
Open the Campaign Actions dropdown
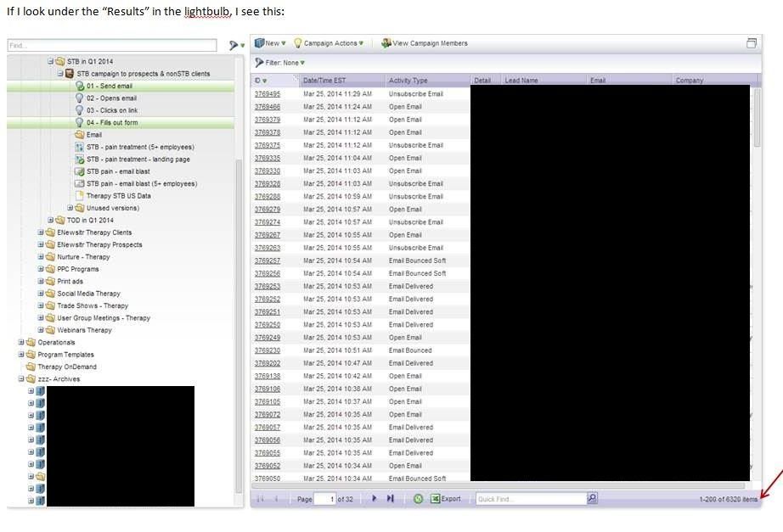[328, 43]
